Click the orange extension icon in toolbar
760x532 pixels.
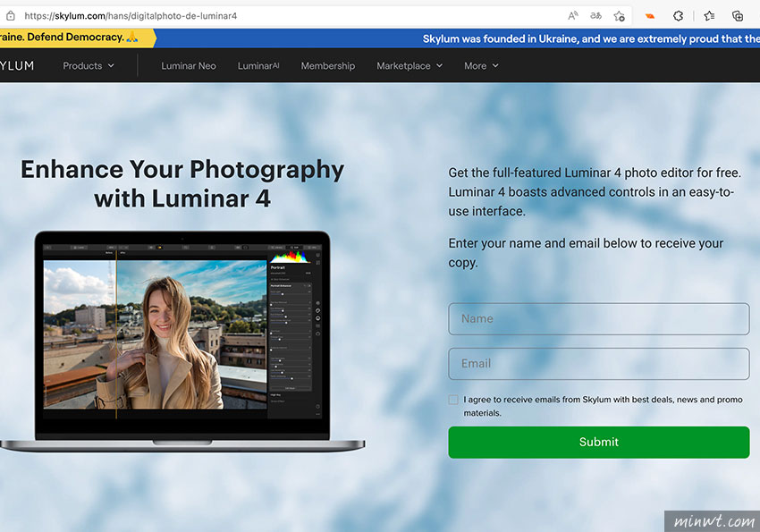[x=649, y=16]
